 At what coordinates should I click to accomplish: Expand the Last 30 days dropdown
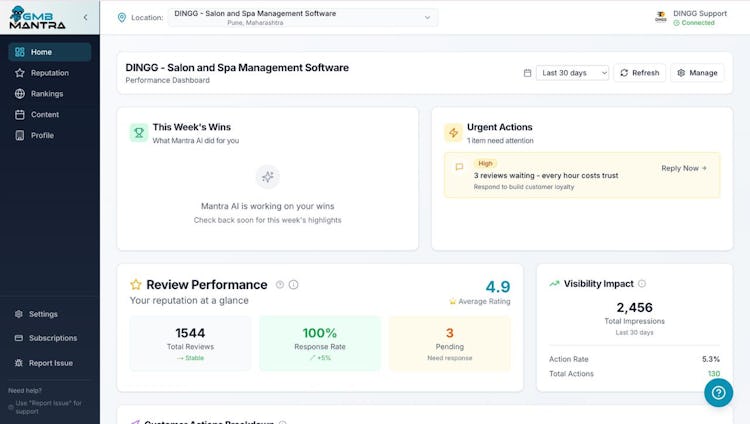point(572,73)
